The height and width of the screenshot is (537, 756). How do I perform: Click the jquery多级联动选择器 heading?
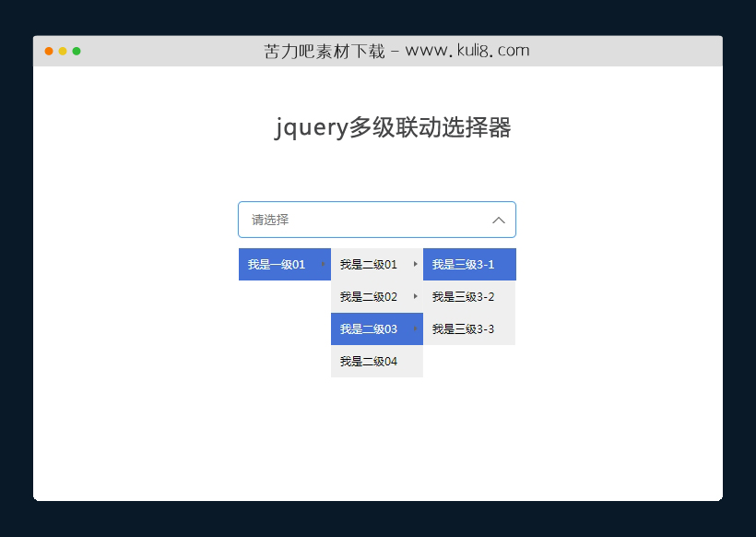tap(378, 128)
